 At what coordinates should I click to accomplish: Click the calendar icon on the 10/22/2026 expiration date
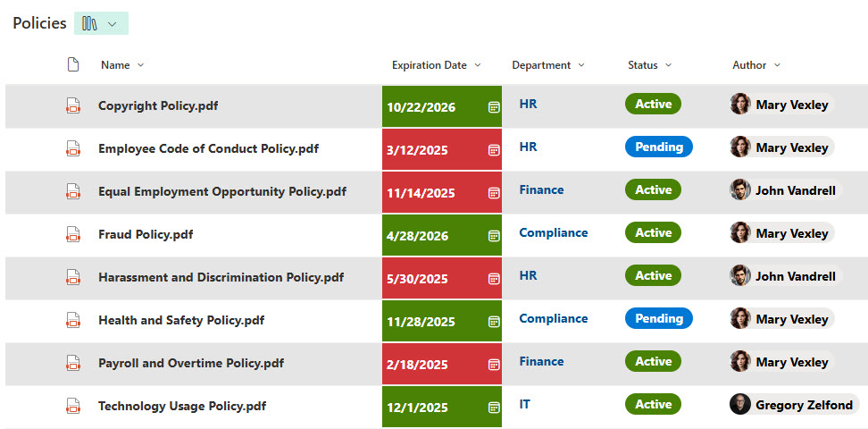pos(493,107)
